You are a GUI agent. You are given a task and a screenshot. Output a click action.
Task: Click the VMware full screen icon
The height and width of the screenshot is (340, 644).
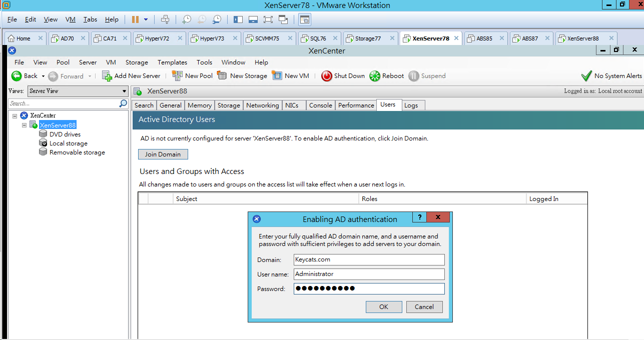coord(268,19)
